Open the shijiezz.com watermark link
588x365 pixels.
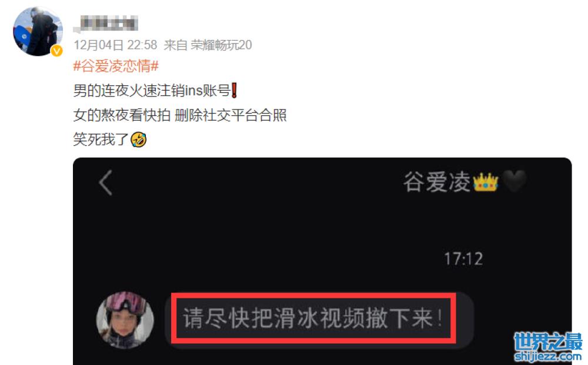tap(548, 356)
